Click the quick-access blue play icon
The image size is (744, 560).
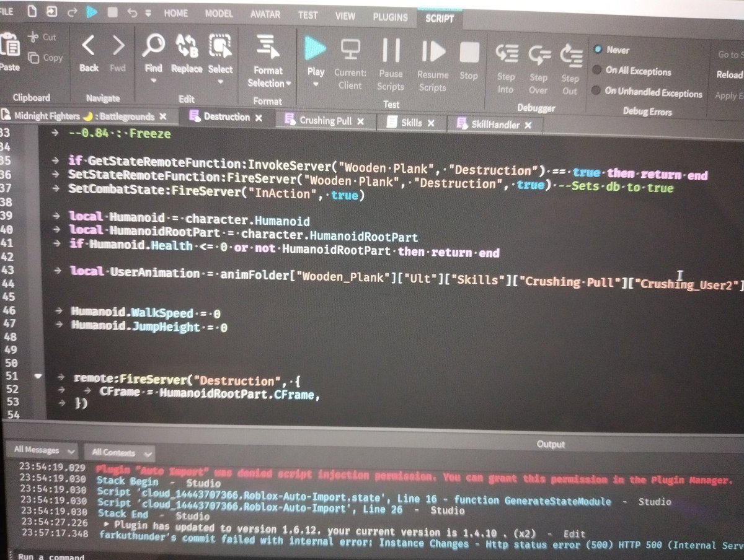92,11
